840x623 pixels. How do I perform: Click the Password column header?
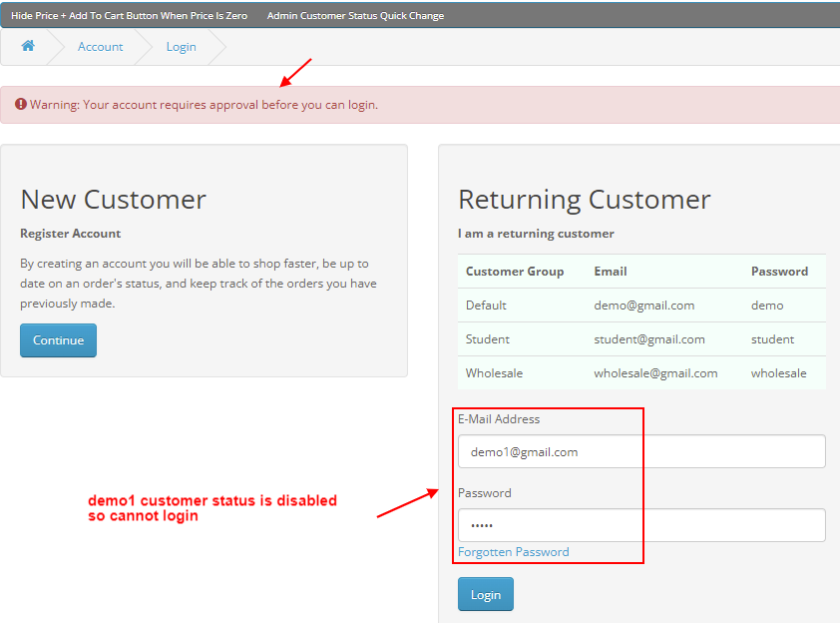coord(779,272)
